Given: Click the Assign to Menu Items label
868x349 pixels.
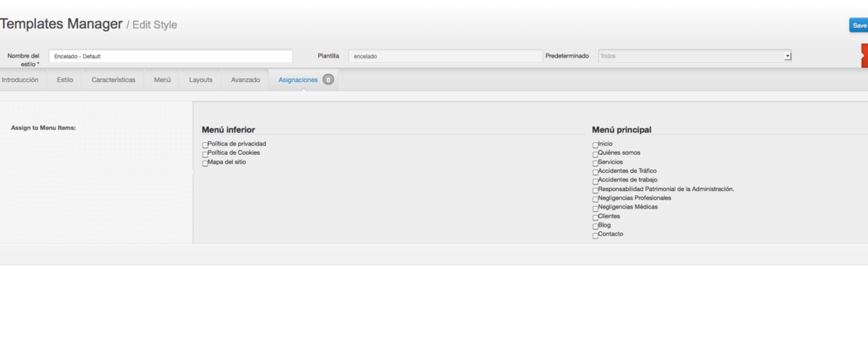Looking at the screenshot, I should click(43, 128).
